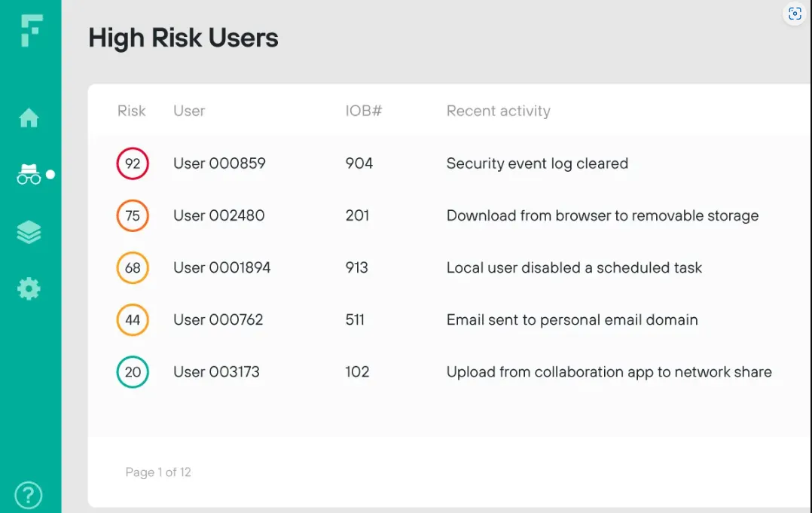Viewport: 812px width, 513px height.
Task: Open User 002480 details
Action: pyautogui.click(x=218, y=216)
